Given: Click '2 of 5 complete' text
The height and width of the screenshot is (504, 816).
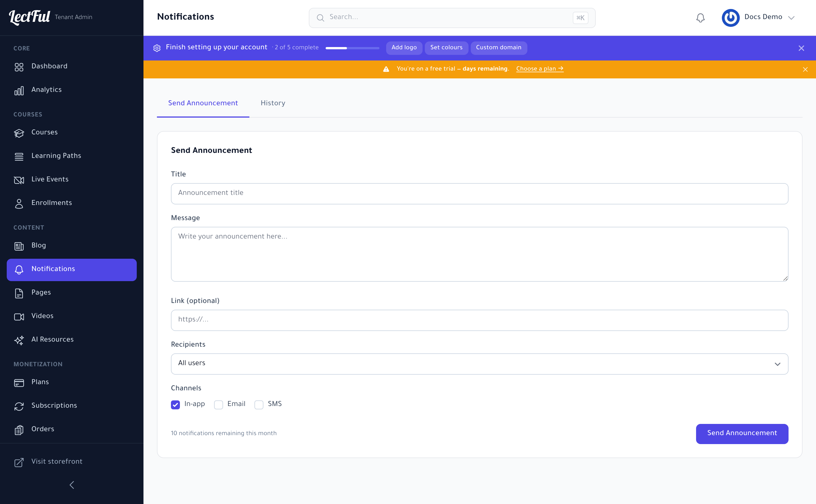Looking at the screenshot, I should [296, 48].
